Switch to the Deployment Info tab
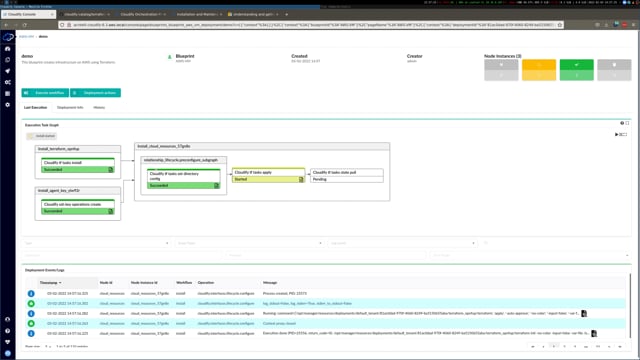Screen dimensions: 640x360 70,107
